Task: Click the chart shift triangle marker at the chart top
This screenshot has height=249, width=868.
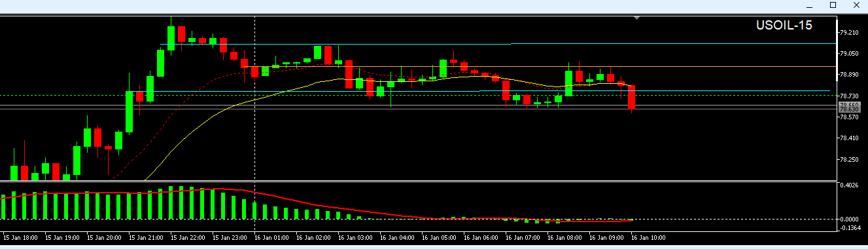Action: tap(636, 18)
